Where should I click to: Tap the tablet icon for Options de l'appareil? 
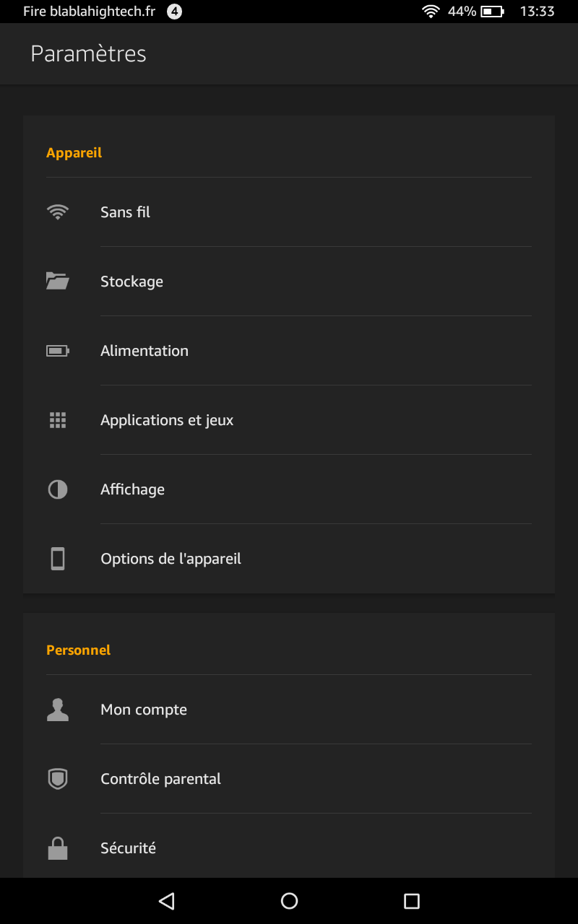pos(58,559)
